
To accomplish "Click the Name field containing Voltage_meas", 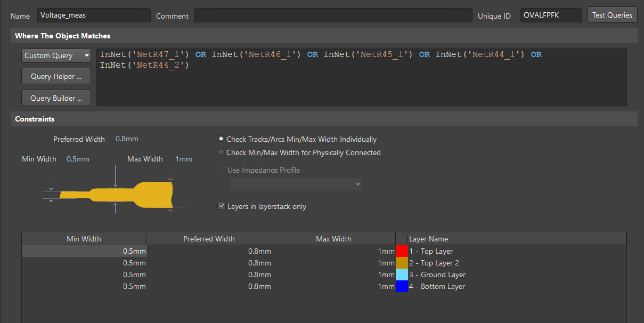I will tap(94, 15).
